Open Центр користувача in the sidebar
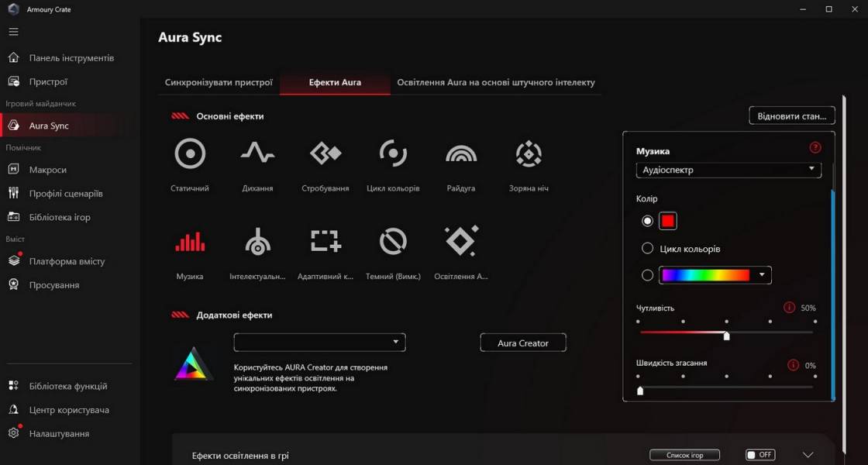The height and width of the screenshot is (465, 868). (x=70, y=410)
